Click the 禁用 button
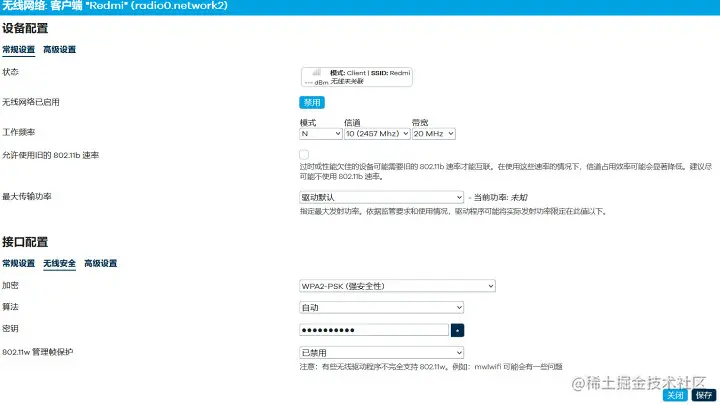720x405 pixels. (312, 102)
